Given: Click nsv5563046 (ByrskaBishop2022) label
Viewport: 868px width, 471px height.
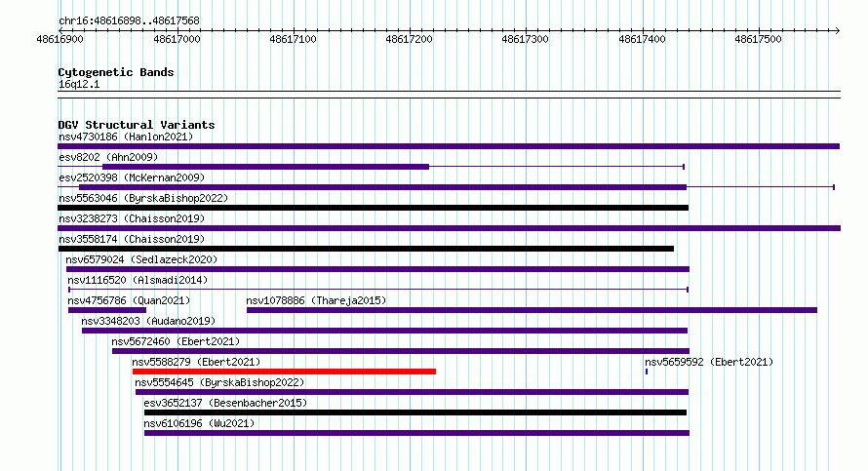Looking at the screenshot, I should 143,198.
